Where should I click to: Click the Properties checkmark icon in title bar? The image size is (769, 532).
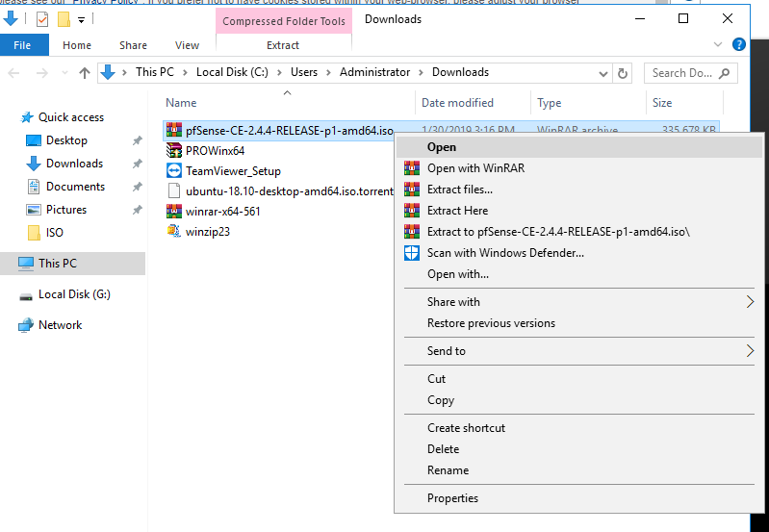(42, 19)
